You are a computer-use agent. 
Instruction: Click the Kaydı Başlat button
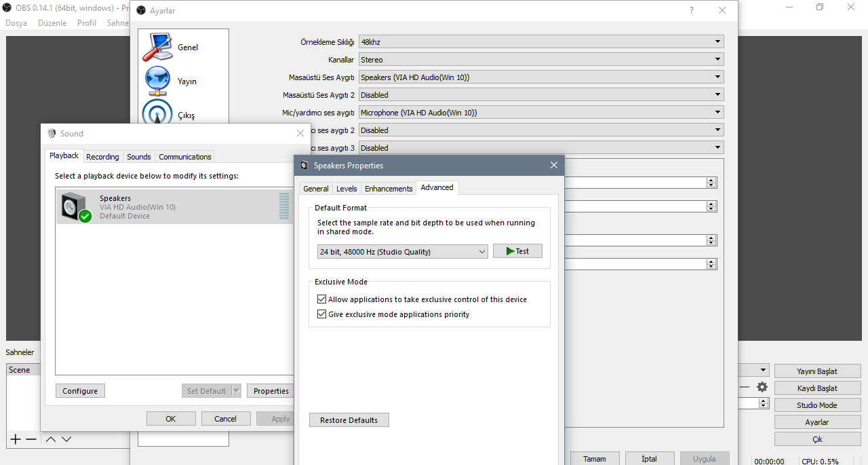[817, 388]
